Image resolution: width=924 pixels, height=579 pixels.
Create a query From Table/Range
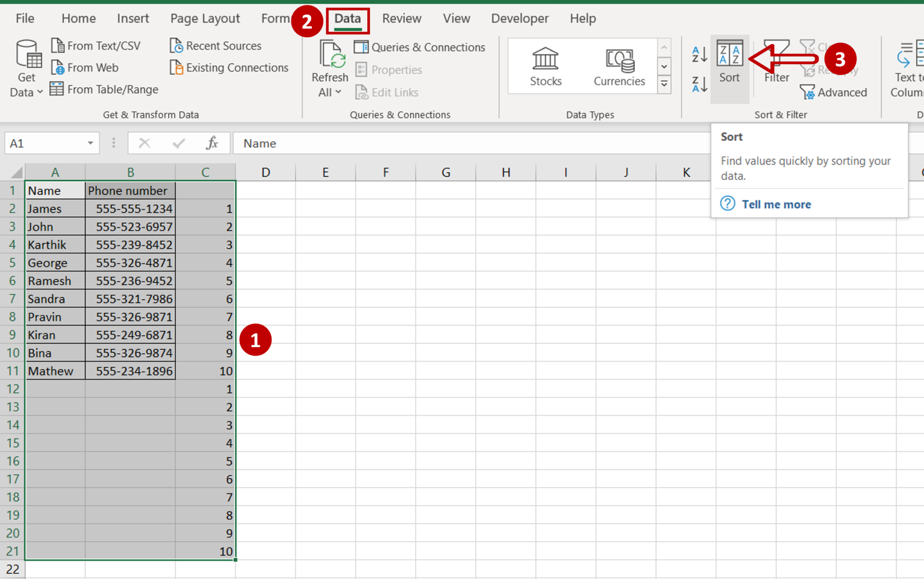[104, 89]
